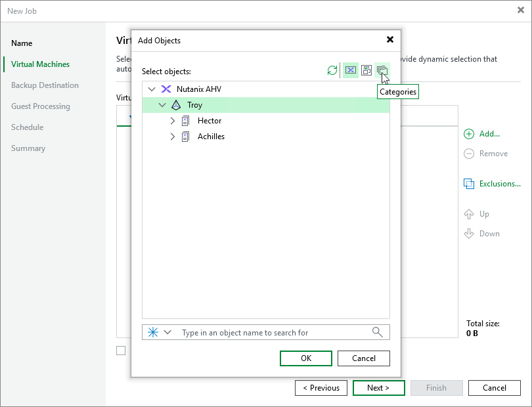Tick the checkbox below the VM list
This screenshot has width=532, height=407.
[121, 351]
